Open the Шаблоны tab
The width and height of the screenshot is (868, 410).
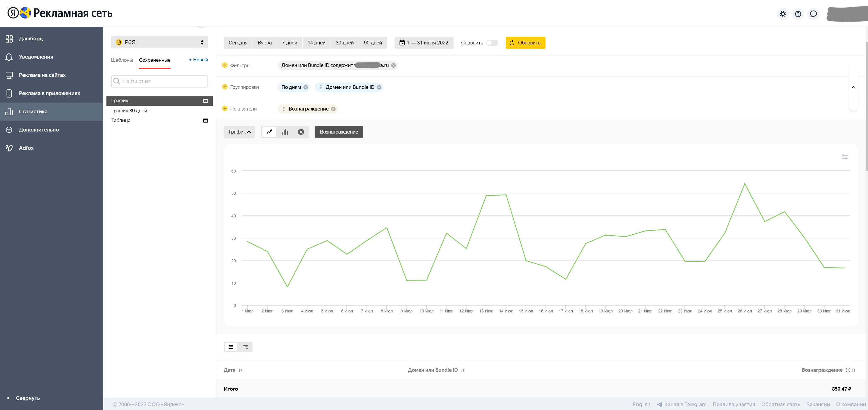point(122,60)
